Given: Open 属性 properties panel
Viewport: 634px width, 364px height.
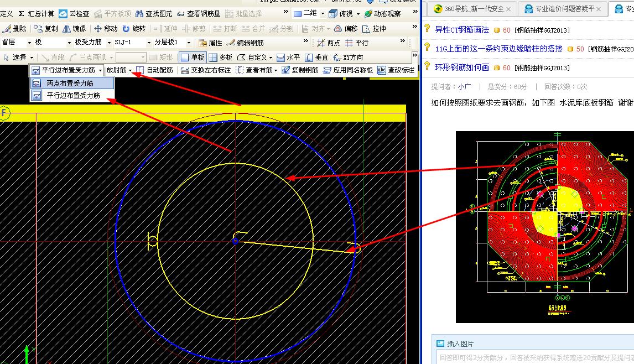Looking at the screenshot, I should 210,43.
